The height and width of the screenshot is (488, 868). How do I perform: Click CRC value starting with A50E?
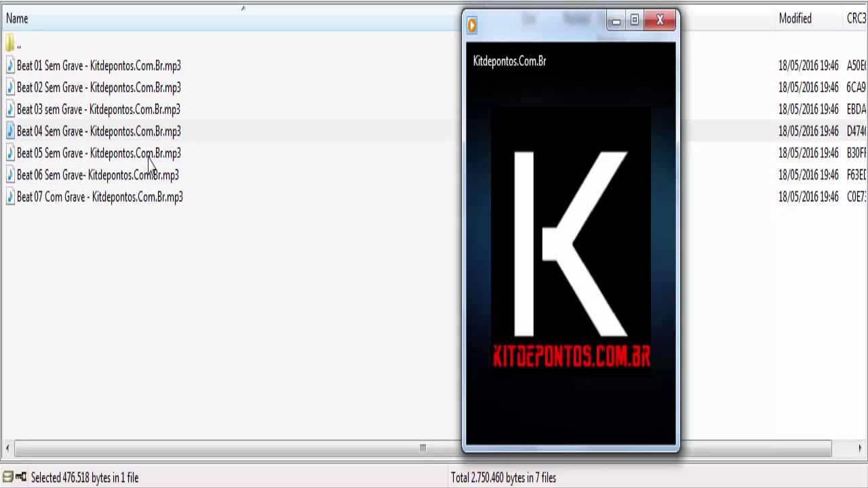(x=857, y=66)
